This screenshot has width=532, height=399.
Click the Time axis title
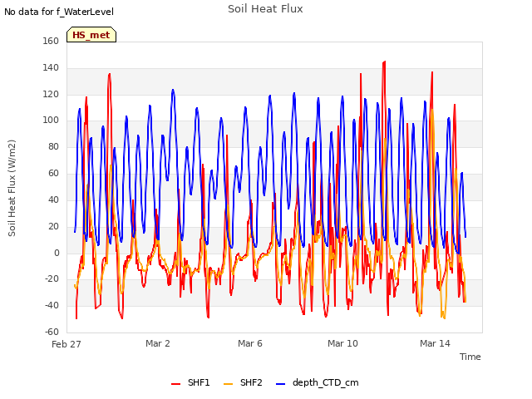(470, 357)
